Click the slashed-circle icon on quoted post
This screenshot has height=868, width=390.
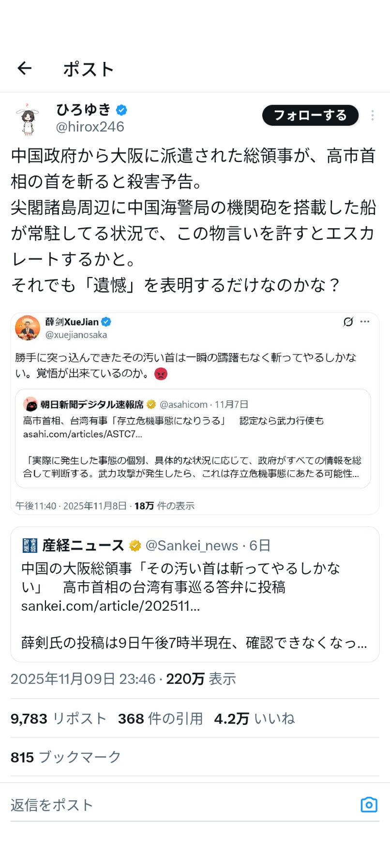(x=348, y=322)
